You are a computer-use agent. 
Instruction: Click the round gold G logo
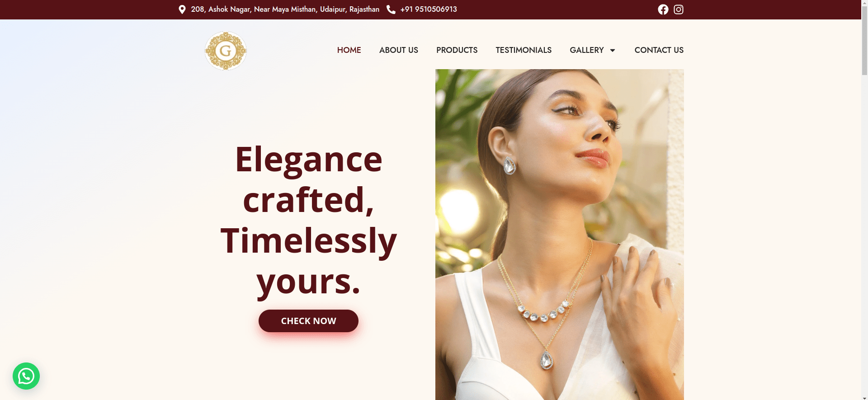tap(226, 51)
